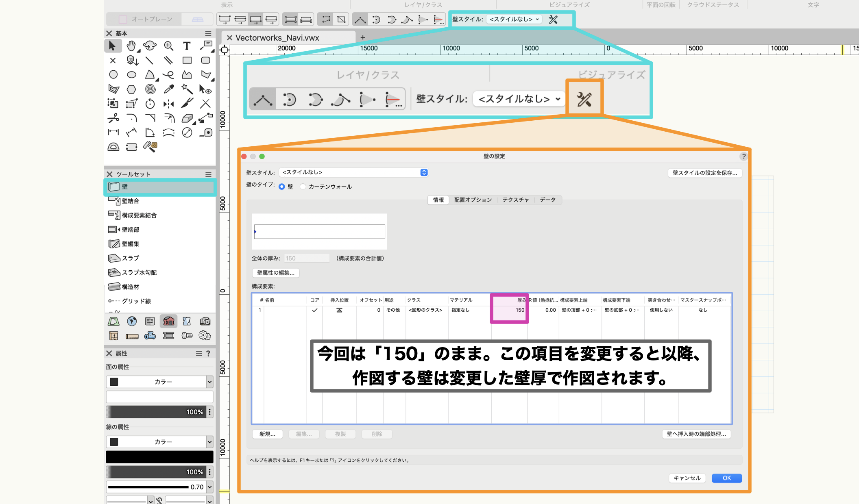Choose the Circle tool
The image size is (859, 504).
click(x=113, y=75)
